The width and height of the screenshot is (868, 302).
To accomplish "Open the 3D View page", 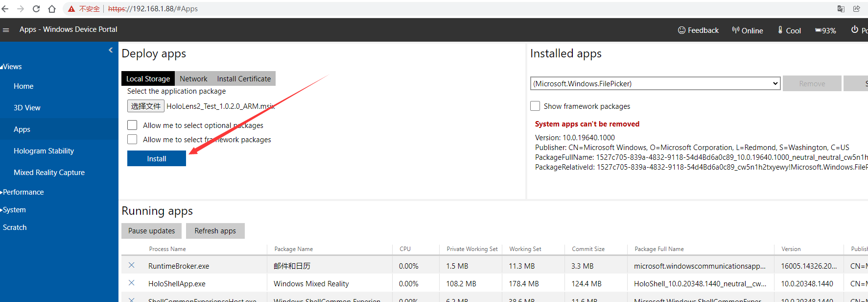I will tap(27, 108).
